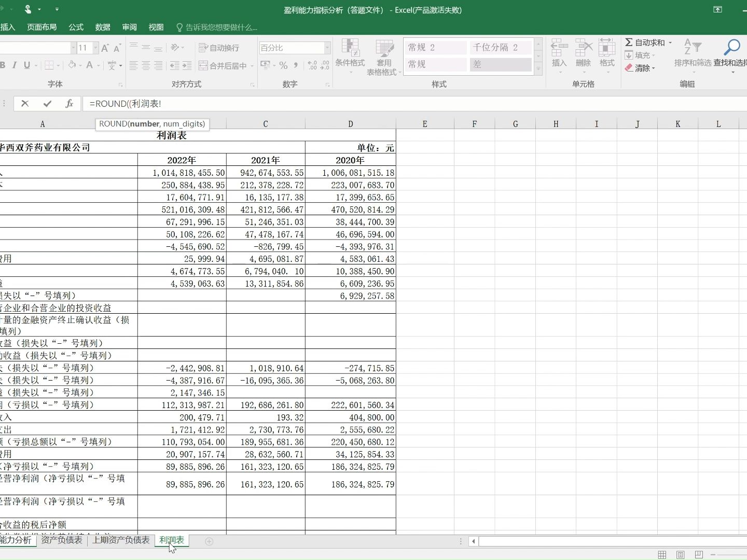Open Conditional Formatting 条件格式 menu
The image size is (747, 560).
350,56
